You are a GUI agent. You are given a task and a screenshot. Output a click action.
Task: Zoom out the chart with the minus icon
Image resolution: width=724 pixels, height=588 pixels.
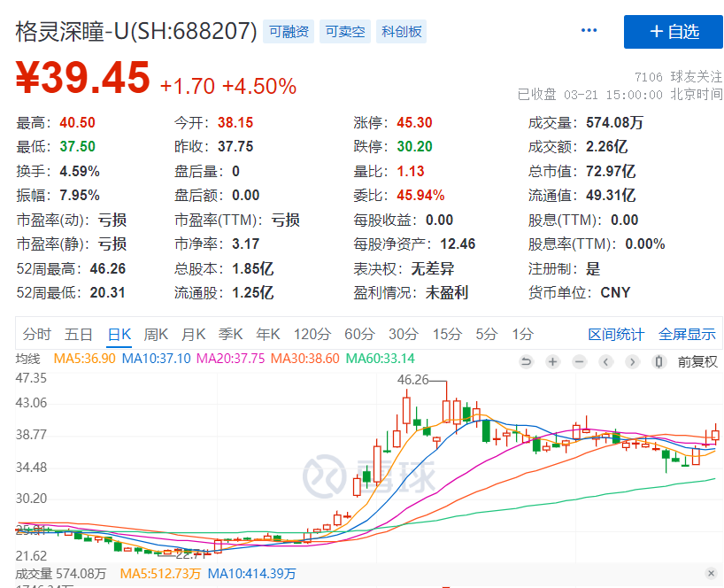point(579,361)
